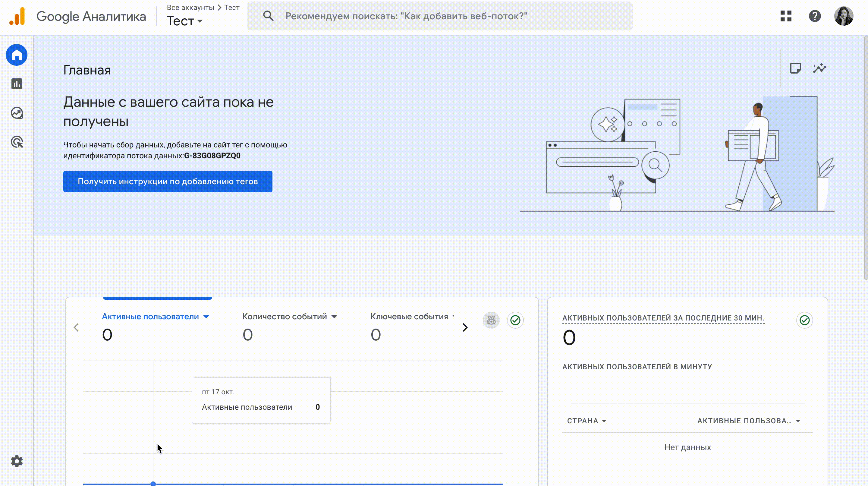The image size is (868, 486).
Task: Open the help question mark icon
Action: pyautogui.click(x=814, y=16)
